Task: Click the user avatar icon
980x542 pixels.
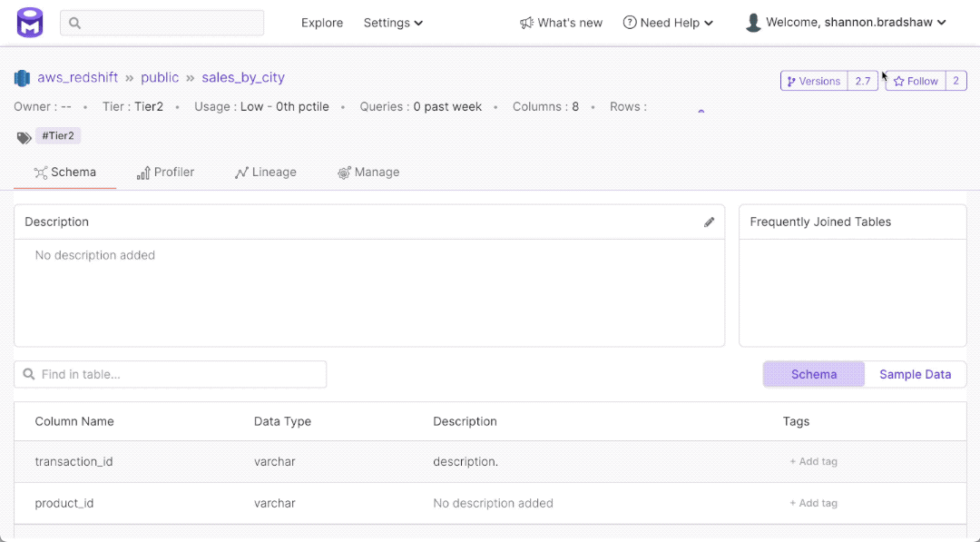Action: coord(753,23)
